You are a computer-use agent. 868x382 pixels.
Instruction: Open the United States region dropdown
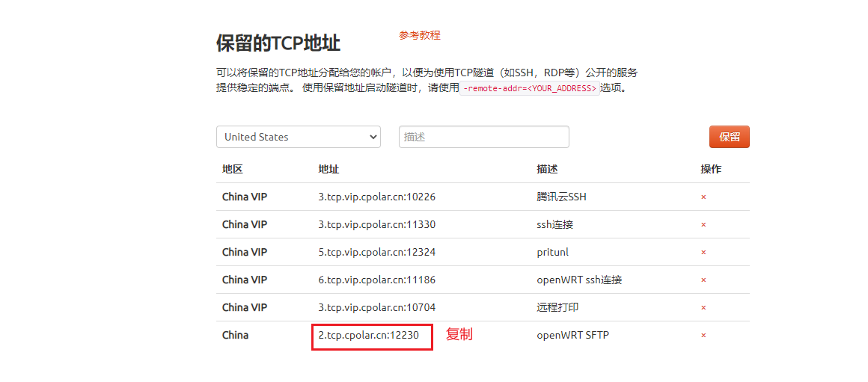298,137
